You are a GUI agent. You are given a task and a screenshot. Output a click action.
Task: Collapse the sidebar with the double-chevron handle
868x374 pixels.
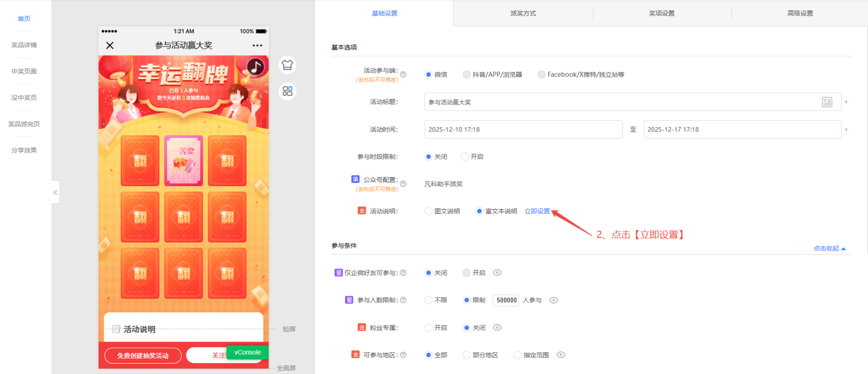pos(55,192)
